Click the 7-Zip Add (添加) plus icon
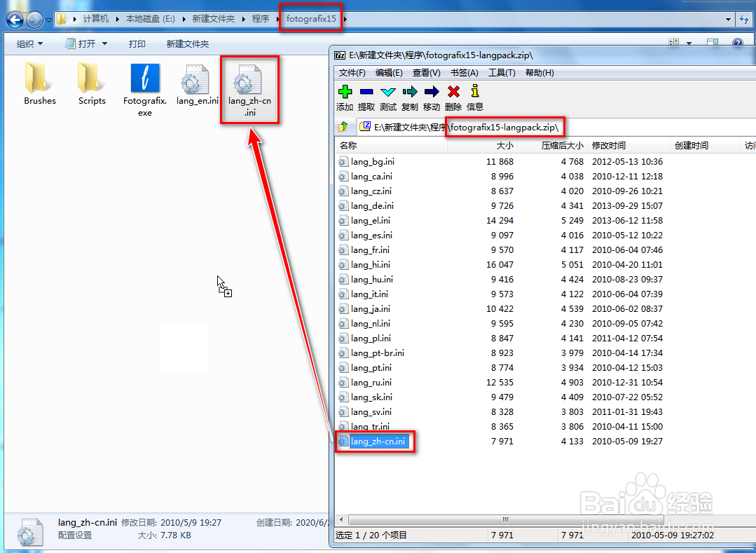The image size is (756, 553). [345, 91]
